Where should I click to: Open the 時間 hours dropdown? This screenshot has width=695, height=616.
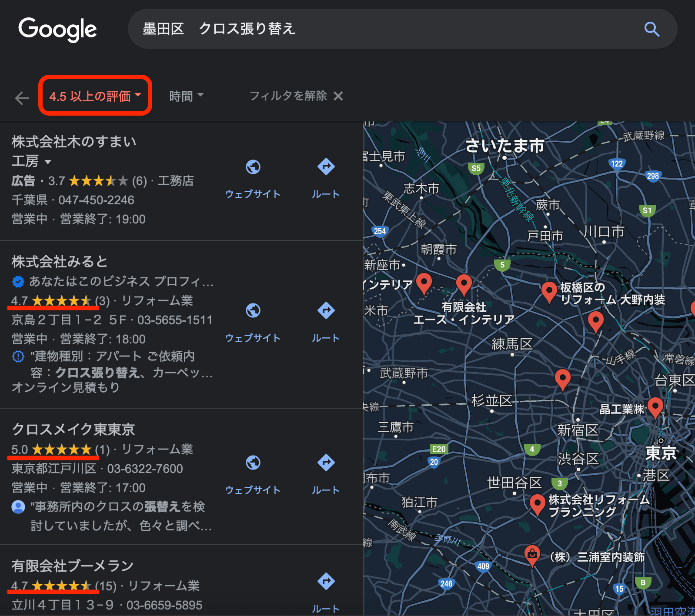pos(186,96)
